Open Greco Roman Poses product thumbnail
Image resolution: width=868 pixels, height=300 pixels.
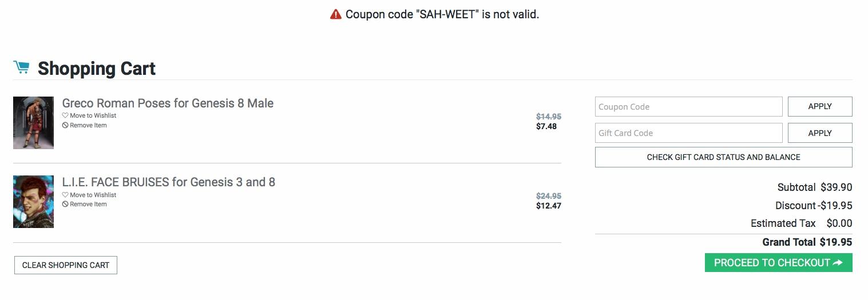(33, 123)
